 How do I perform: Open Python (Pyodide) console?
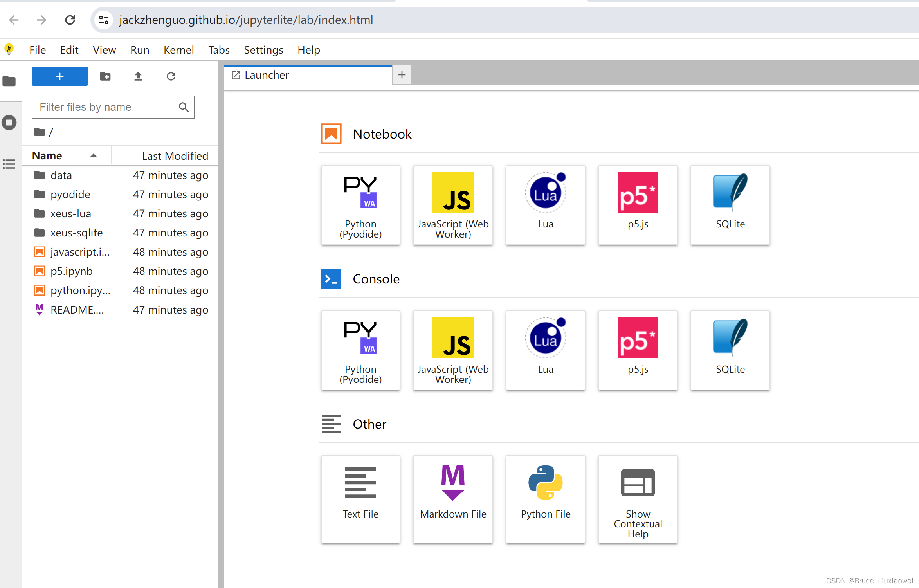360,351
